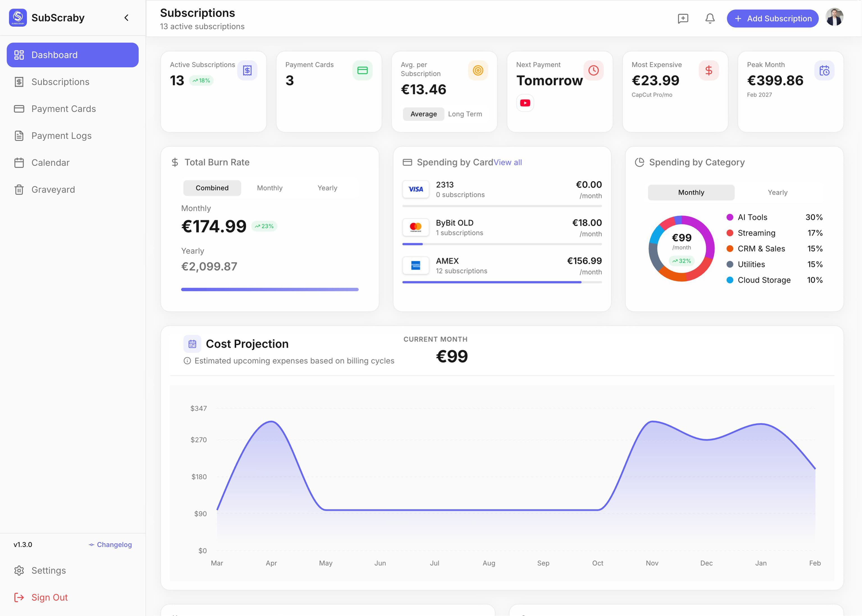Select the Subscriptions sidebar icon
Viewport: 862px width, 616px height.
pos(19,82)
